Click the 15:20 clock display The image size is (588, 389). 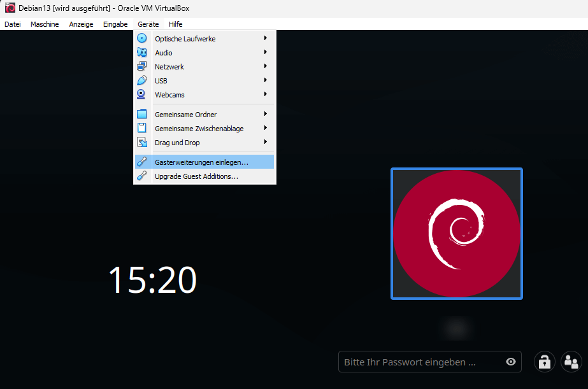[152, 279]
